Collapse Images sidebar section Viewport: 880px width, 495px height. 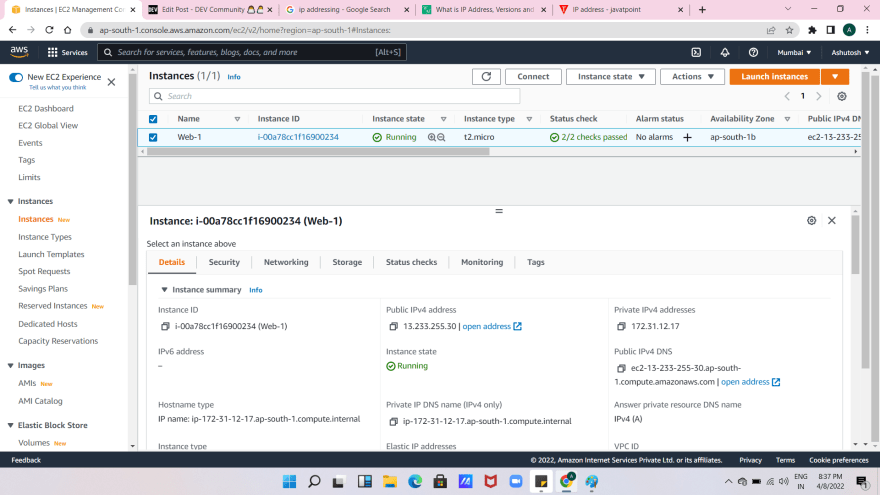pyautogui.click(x=10, y=365)
